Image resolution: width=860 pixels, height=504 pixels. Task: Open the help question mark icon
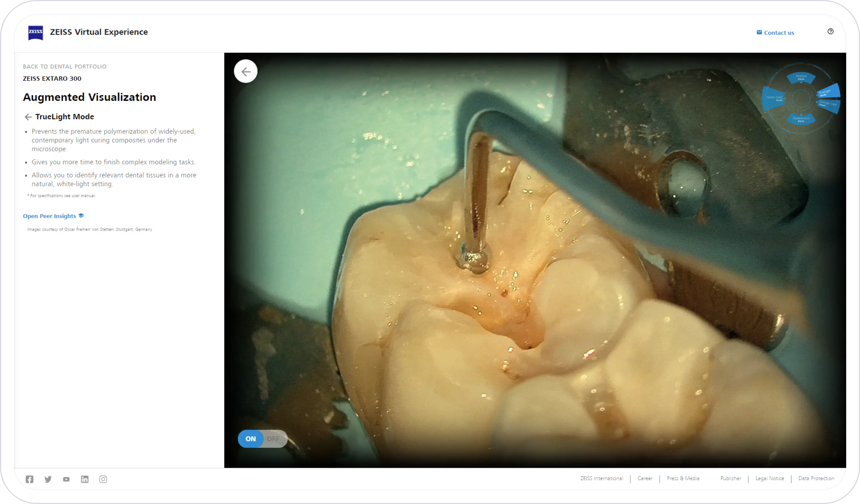(830, 32)
